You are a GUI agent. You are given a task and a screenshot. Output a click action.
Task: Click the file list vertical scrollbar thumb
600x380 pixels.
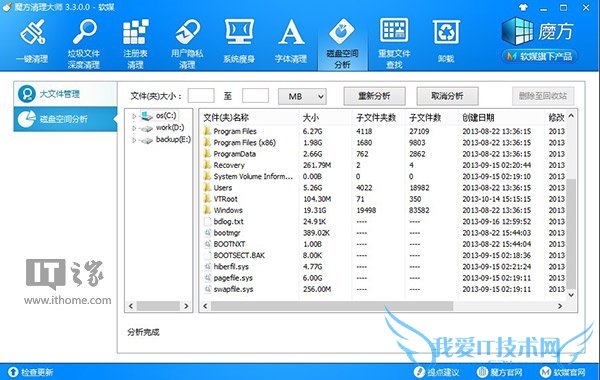tap(571, 233)
